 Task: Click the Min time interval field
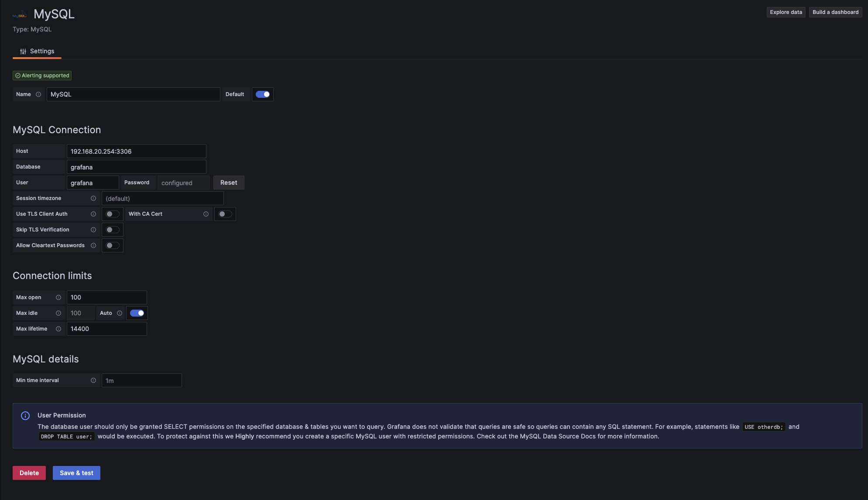(142, 380)
